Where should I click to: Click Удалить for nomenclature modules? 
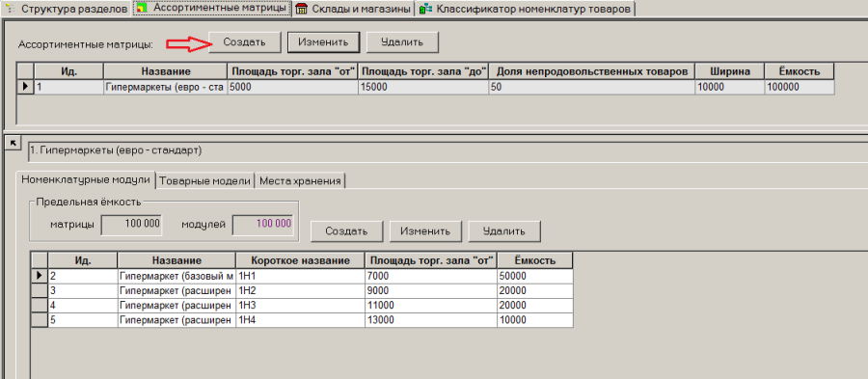[504, 231]
